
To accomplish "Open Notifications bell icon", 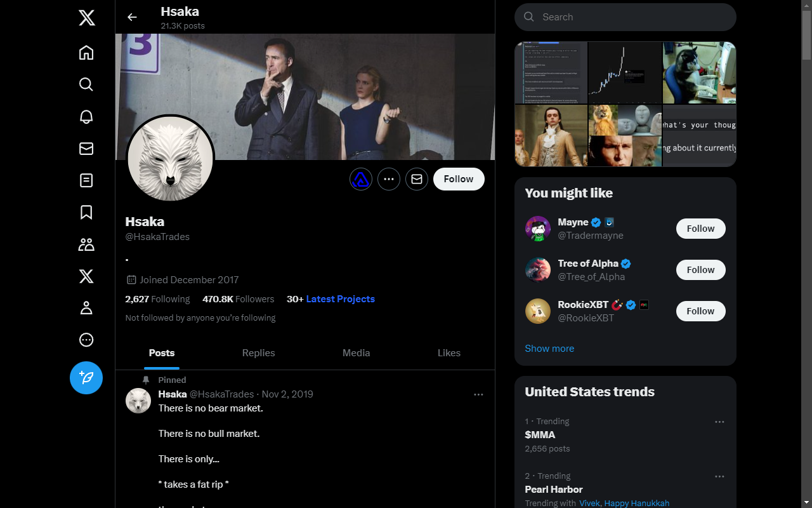I will (x=86, y=117).
